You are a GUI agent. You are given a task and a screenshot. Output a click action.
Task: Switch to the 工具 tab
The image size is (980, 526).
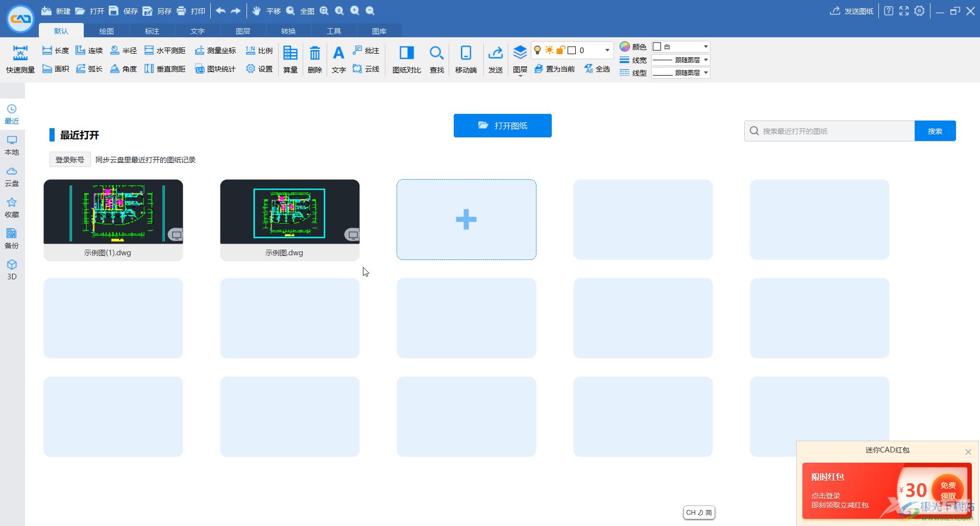coord(334,31)
